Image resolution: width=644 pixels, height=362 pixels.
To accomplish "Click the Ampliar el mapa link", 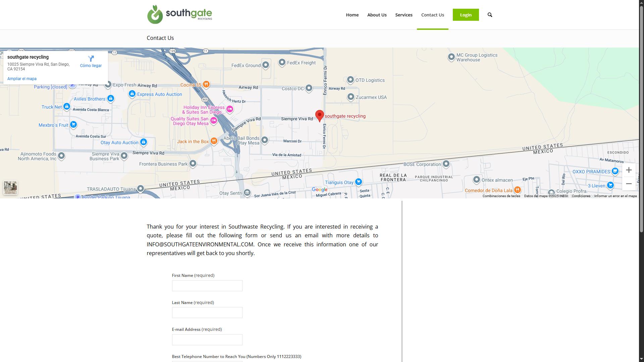I will click(x=22, y=79).
